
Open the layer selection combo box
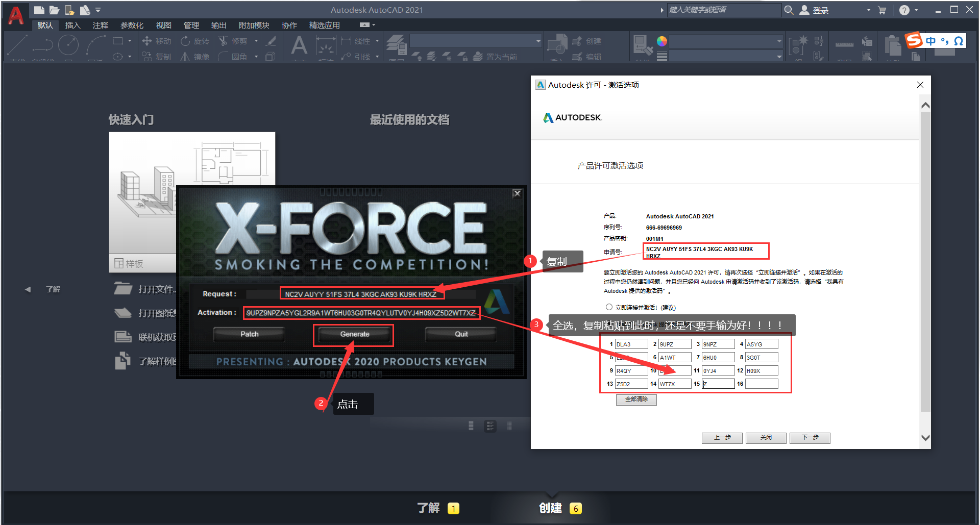[x=476, y=41]
